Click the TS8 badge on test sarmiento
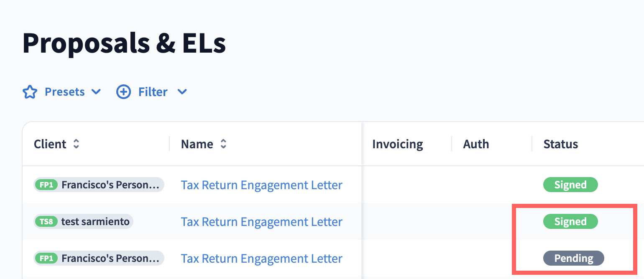Viewport: 644px width, 279px height. click(x=46, y=222)
